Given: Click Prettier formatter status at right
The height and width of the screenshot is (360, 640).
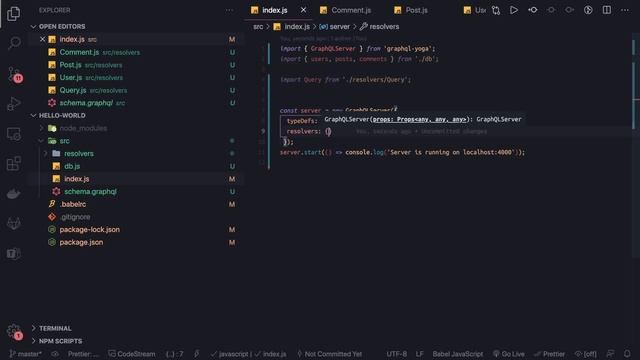Looking at the screenshot, I should pos(549,354).
